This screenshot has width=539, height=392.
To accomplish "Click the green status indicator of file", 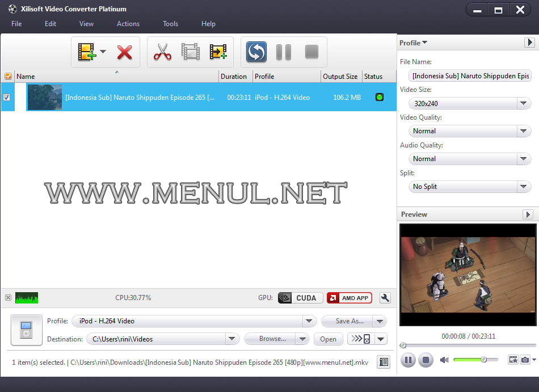I will (380, 97).
